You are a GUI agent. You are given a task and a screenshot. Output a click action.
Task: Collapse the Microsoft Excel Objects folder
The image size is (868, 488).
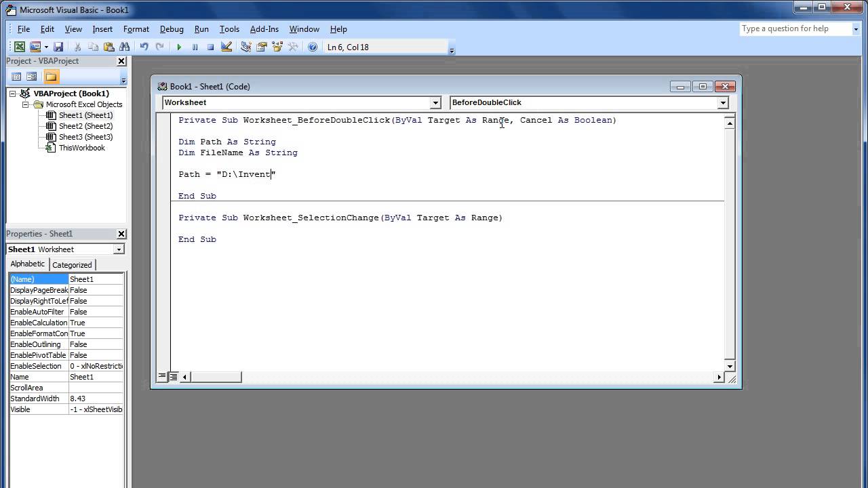click(x=26, y=104)
